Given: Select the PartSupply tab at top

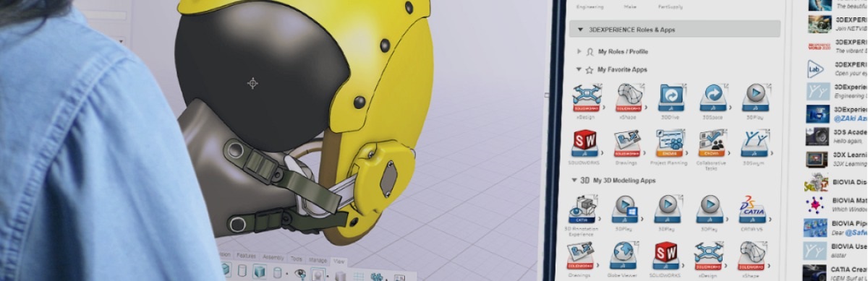Looking at the screenshot, I should 671,7.
